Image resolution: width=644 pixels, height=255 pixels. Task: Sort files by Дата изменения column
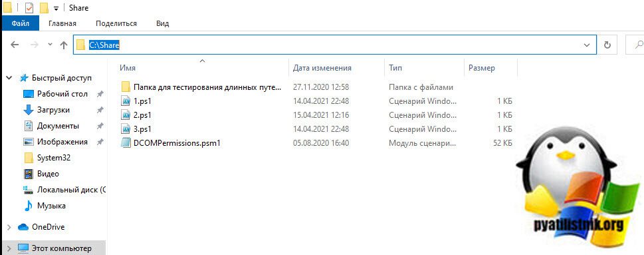pyautogui.click(x=322, y=68)
